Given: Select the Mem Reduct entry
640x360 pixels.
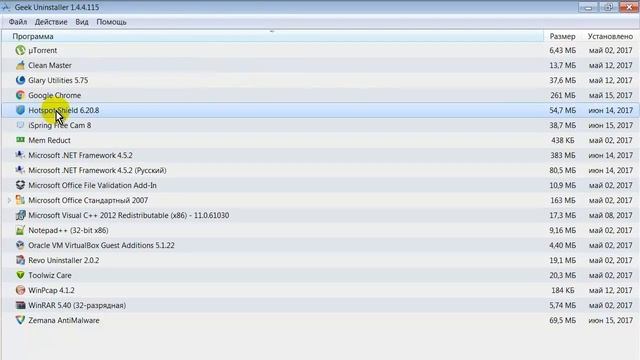Looking at the screenshot, I should (x=49, y=140).
